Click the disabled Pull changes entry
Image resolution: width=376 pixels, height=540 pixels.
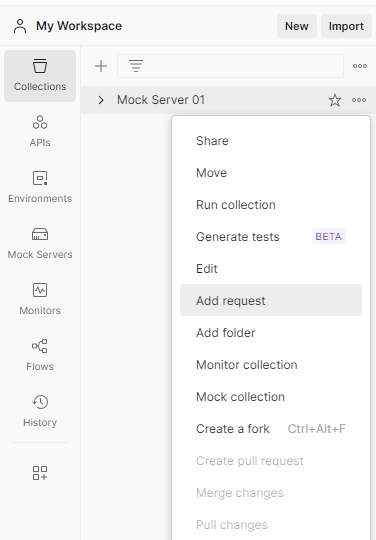pyautogui.click(x=271, y=525)
